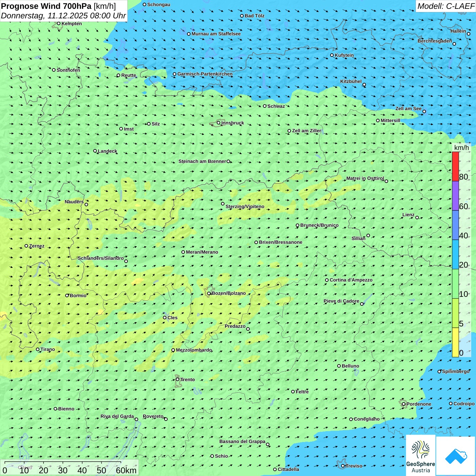Click the Kufstein city marker circle
Screen dimensions: 476x476
332,55
